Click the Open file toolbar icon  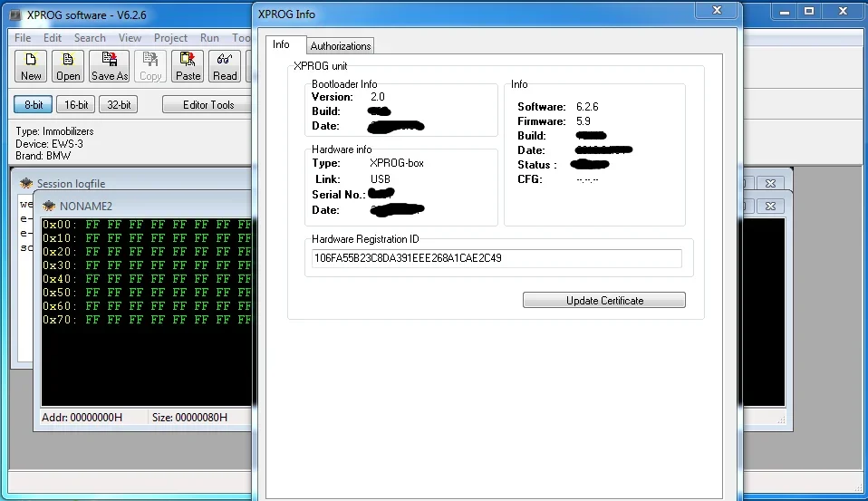68,66
